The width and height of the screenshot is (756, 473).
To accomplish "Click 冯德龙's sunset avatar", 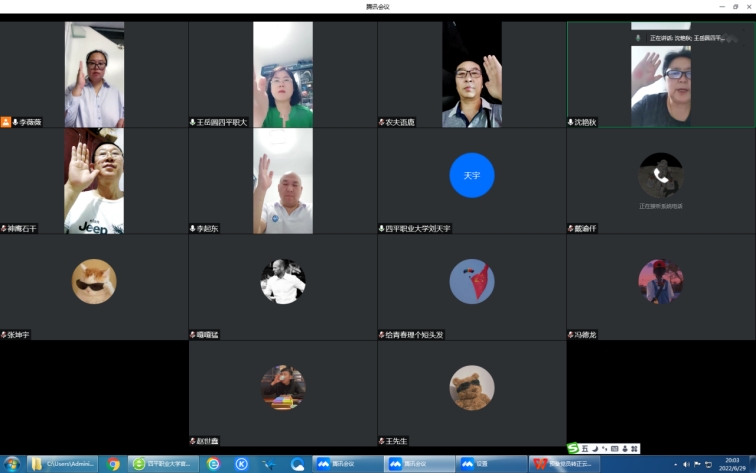I will pyautogui.click(x=661, y=282).
